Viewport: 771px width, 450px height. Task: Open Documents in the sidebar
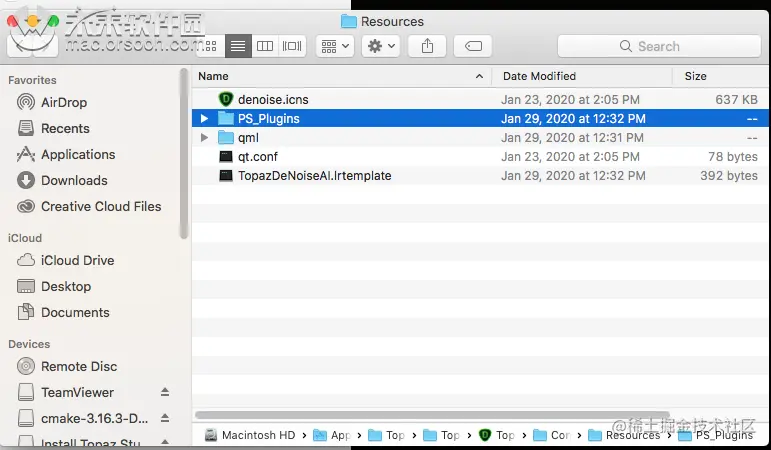click(x=75, y=312)
